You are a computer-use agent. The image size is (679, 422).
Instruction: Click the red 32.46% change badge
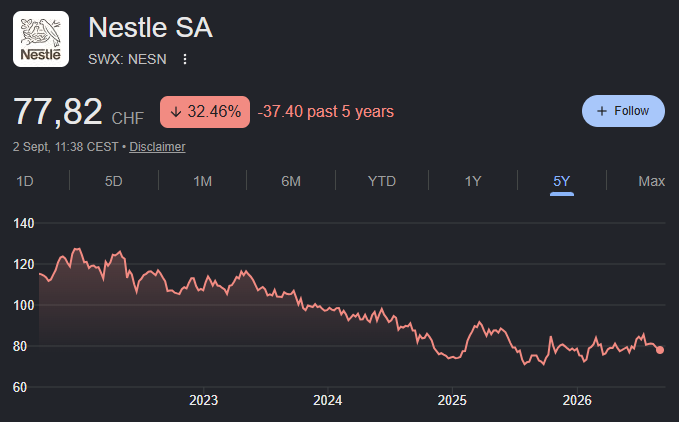[205, 112]
